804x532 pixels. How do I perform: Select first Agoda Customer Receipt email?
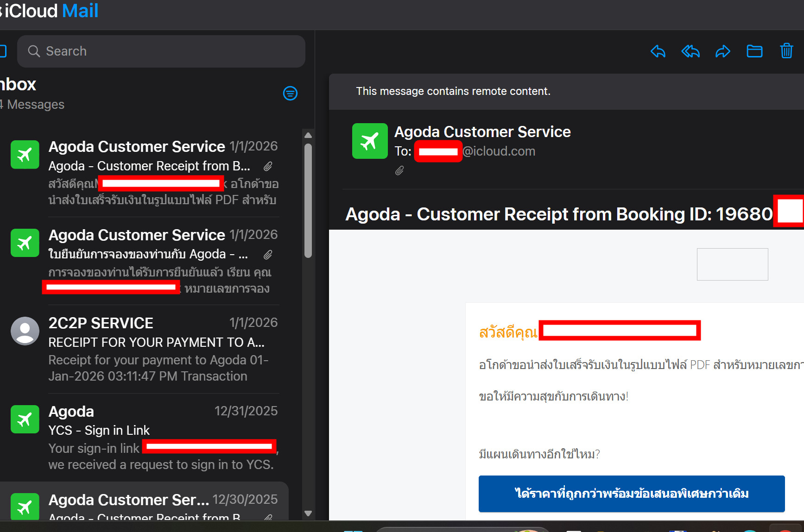pos(162,173)
